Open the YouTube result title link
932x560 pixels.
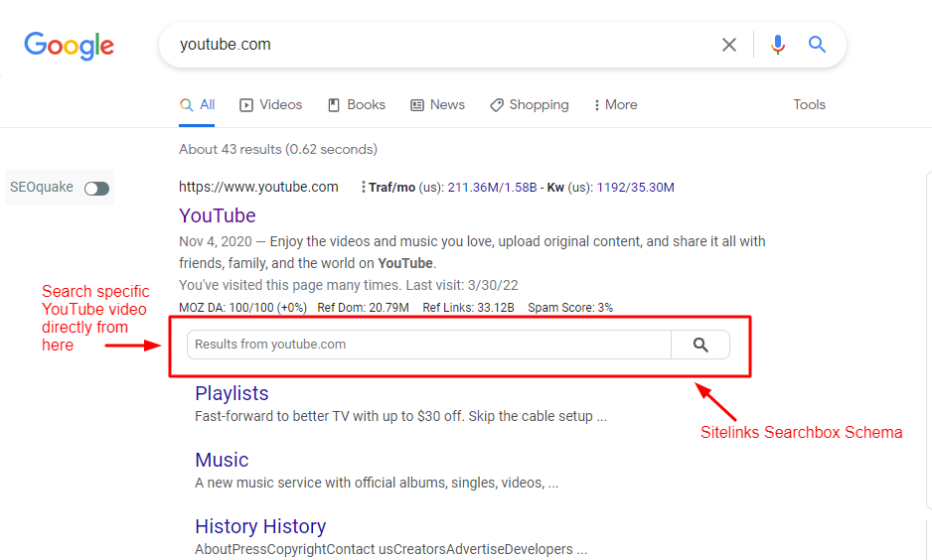point(218,215)
